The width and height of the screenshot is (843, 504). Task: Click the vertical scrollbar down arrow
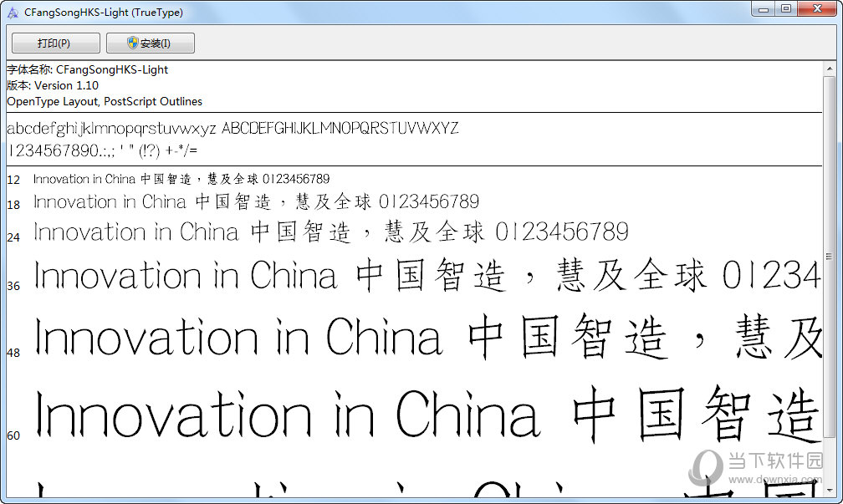pyautogui.click(x=829, y=490)
